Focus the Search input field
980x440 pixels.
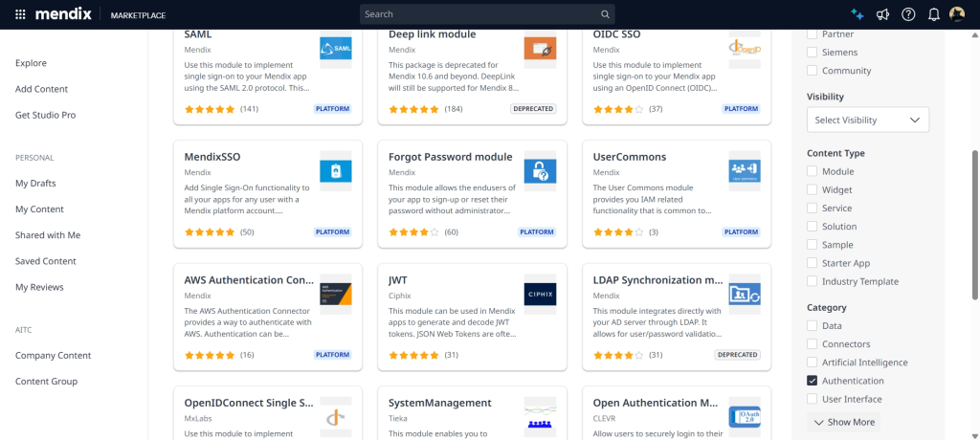point(479,14)
